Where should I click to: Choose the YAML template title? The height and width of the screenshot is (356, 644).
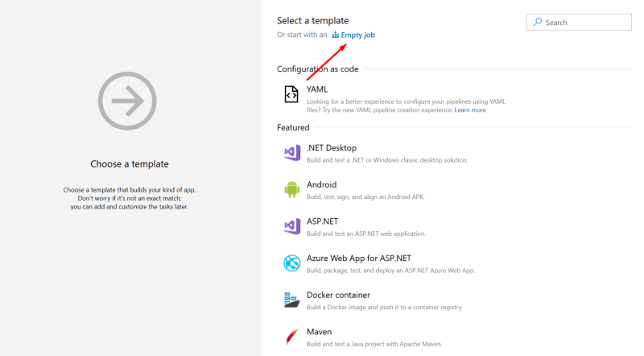coord(317,89)
